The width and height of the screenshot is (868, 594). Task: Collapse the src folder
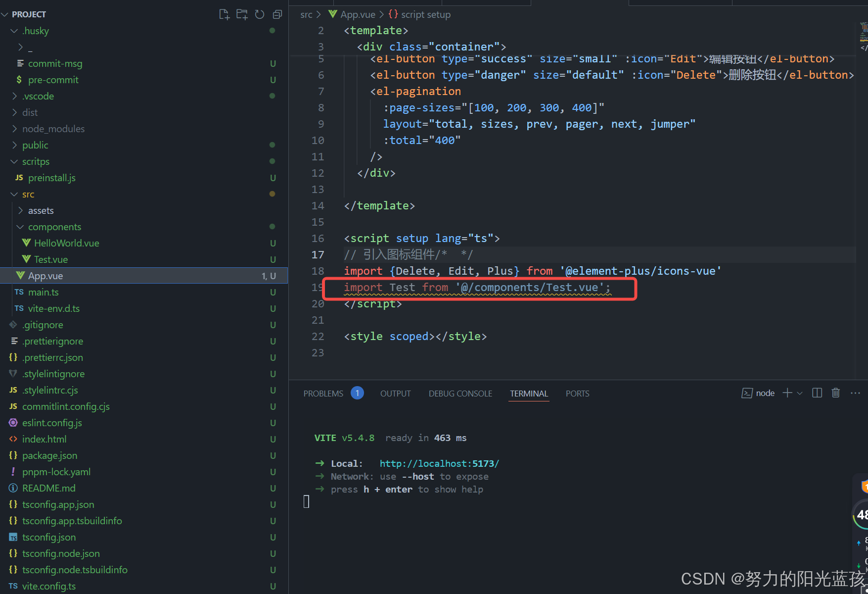click(23, 194)
